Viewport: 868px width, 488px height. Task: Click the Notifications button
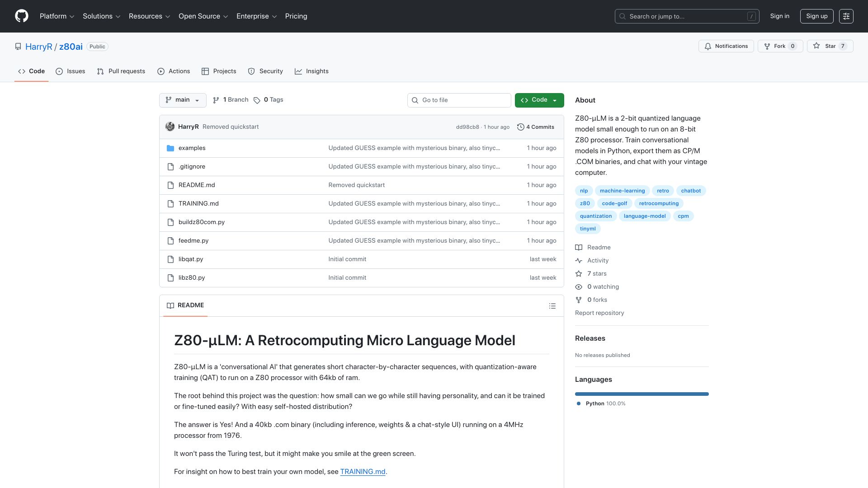pos(726,46)
